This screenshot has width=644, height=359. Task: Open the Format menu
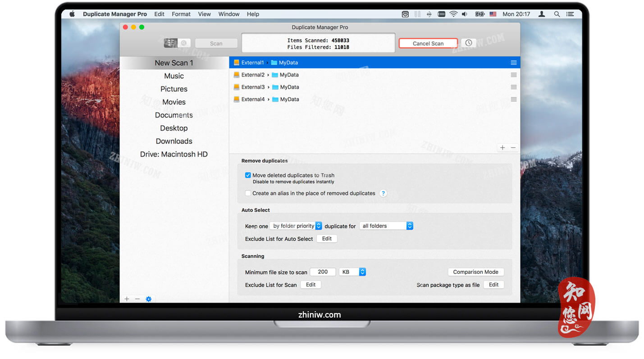181,14
